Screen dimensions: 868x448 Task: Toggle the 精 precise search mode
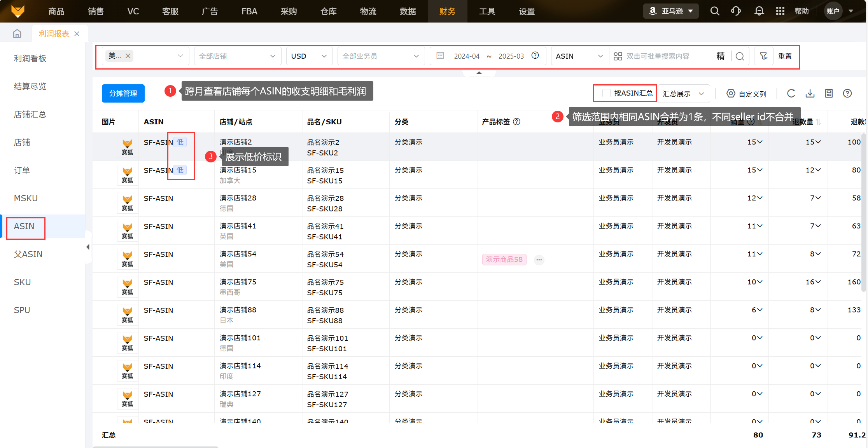(720, 56)
